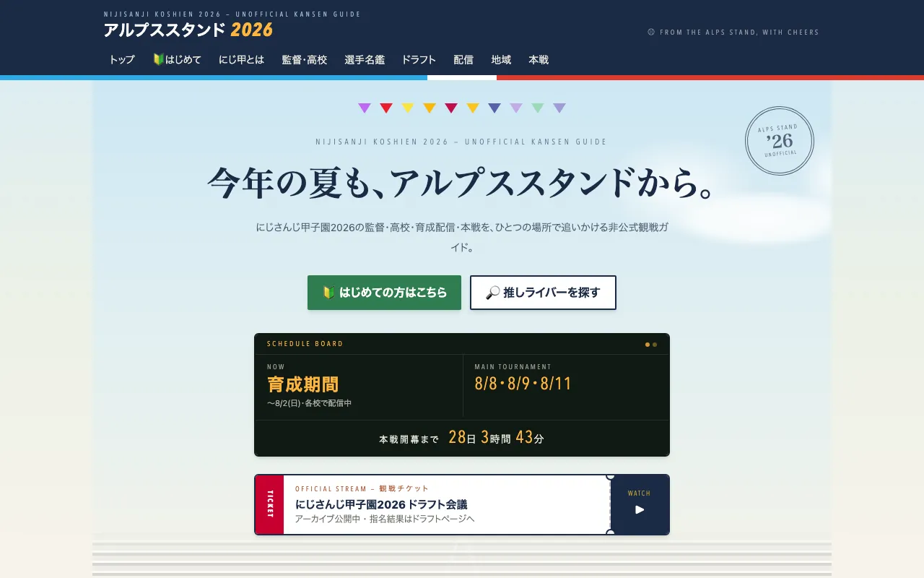Click the 8/8・8/9・8/11 tournament dates
Viewport: 924px width, 578px height.
[x=523, y=384]
